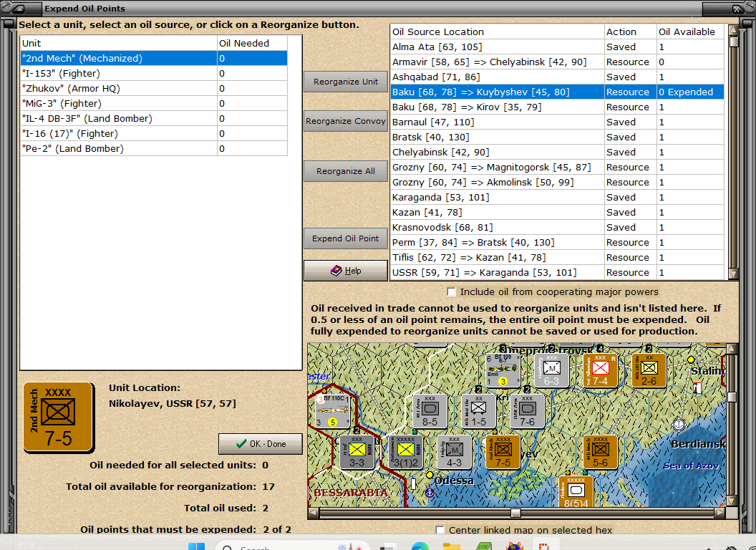This screenshot has width=756, height=550.
Task: Click the map vertical scrollbar thumb
Action: pyautogui.click(x=732, y=397)
